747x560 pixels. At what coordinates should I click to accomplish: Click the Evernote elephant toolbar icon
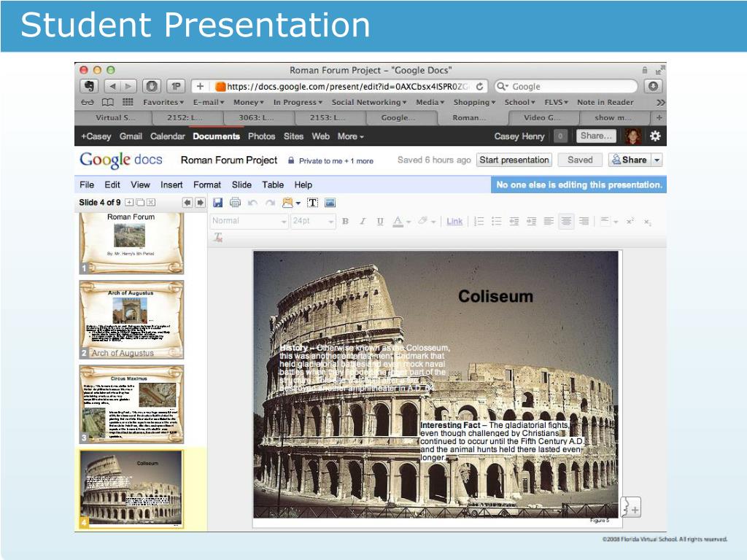(88, 86)
